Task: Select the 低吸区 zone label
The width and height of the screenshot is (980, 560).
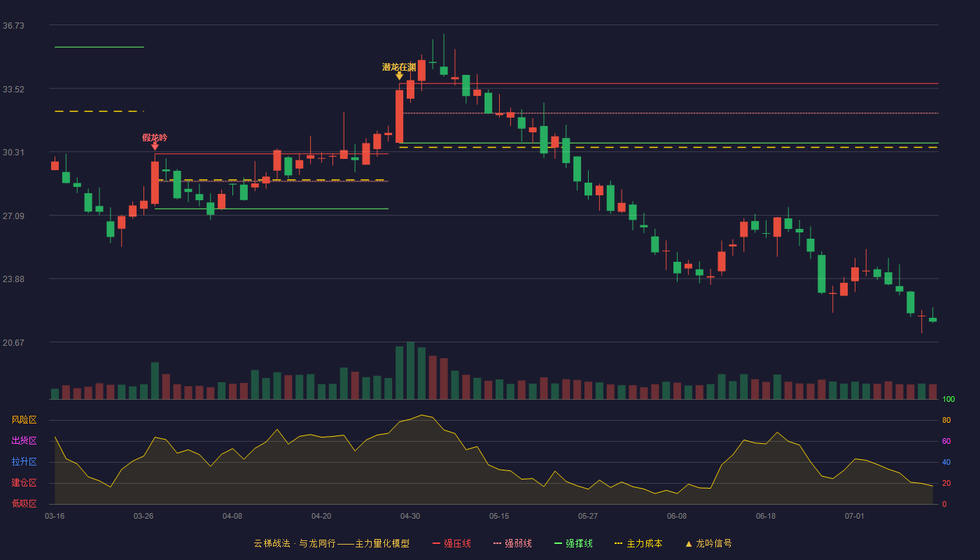Action: pyautogui.click(x=24, y=503)
